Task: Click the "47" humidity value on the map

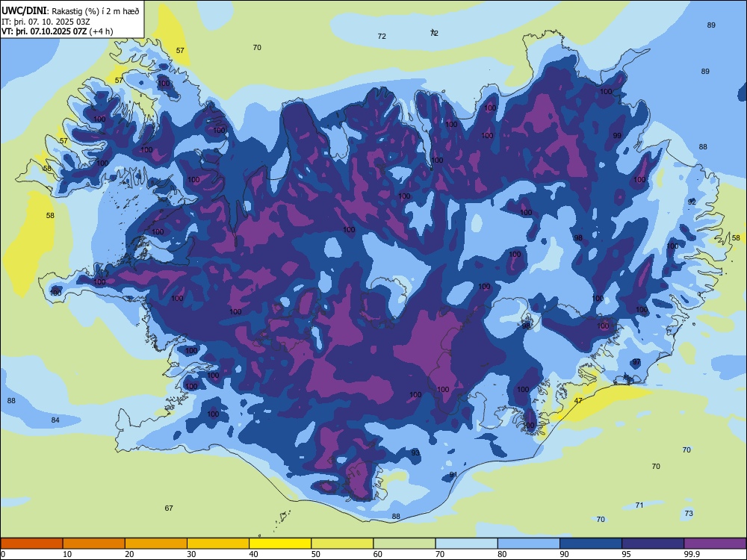Action: [x=578, y=400]
